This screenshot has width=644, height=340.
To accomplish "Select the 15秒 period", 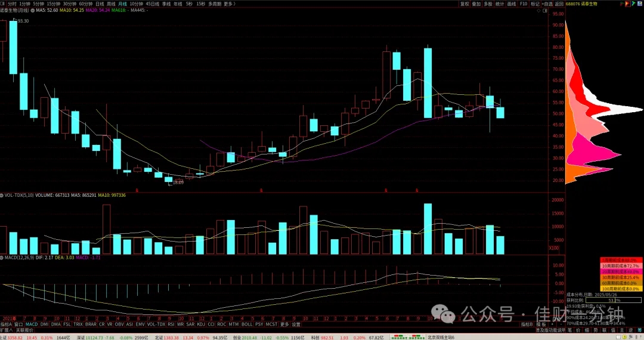I will (200, 4).
